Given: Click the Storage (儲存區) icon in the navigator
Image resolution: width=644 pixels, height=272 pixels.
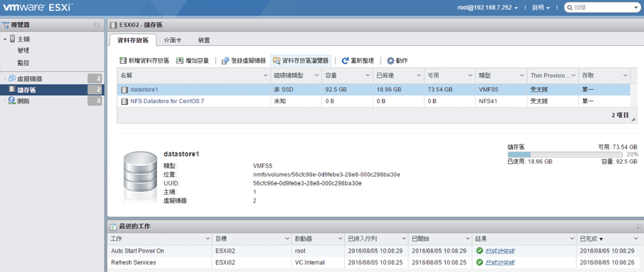Looking at the screenshot, I should click(12, 90).
